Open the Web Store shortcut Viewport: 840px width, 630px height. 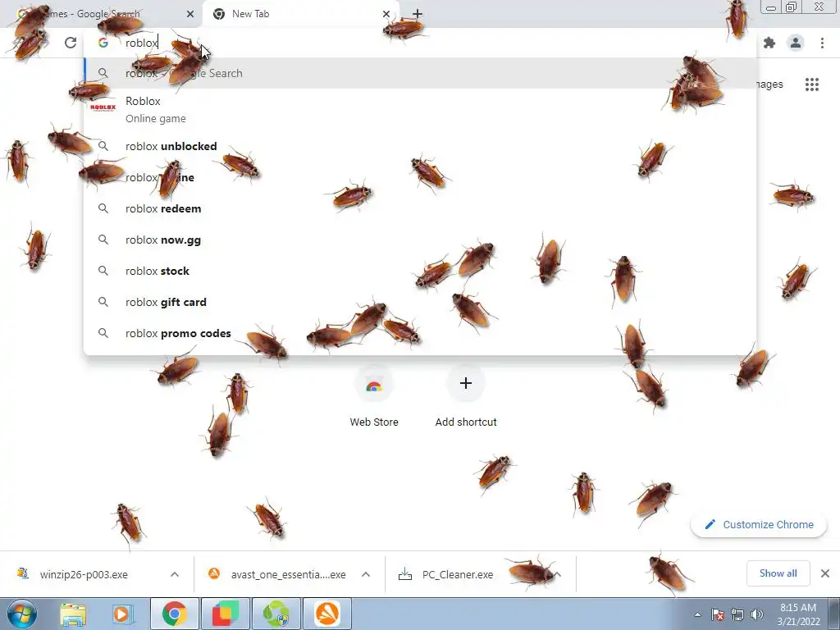click(x=374, y=396)
